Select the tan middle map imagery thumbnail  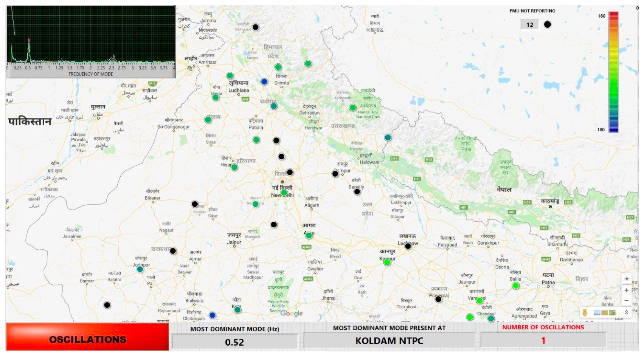click(x=604, y=313)
